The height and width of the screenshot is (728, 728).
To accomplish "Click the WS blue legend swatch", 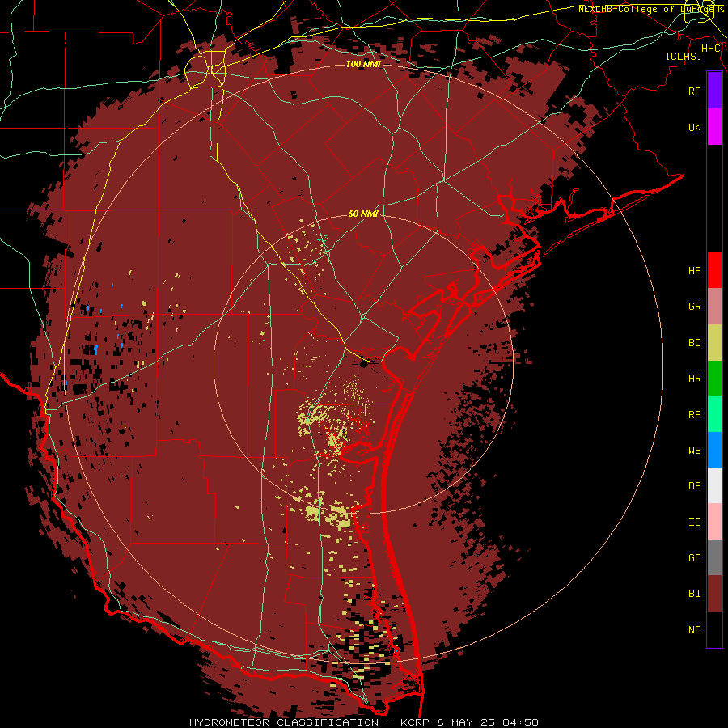I will 714,450.
